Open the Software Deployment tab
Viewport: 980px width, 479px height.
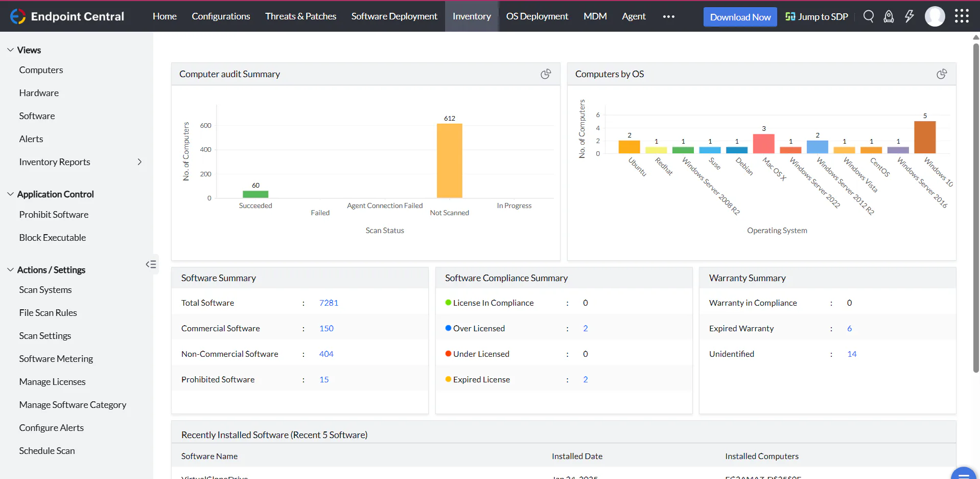point(394,16)
